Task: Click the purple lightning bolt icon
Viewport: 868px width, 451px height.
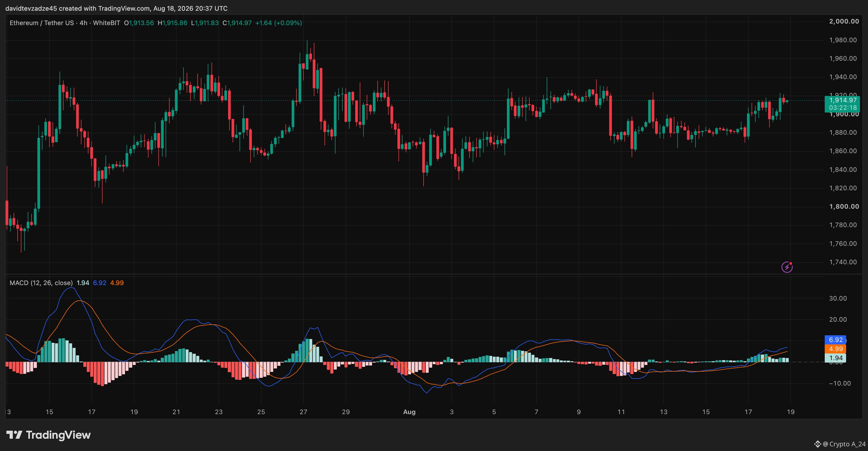Action: [787, 267]
